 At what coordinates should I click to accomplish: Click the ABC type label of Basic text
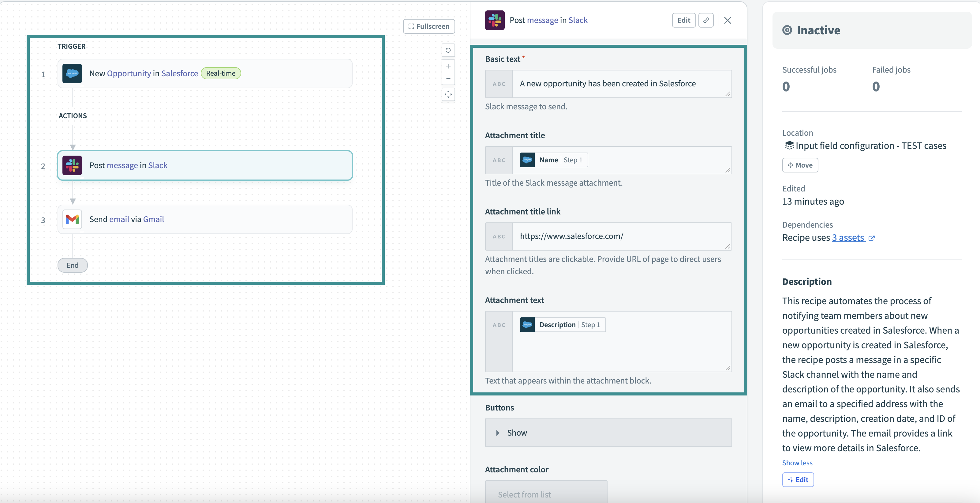(x=499, y=84)
